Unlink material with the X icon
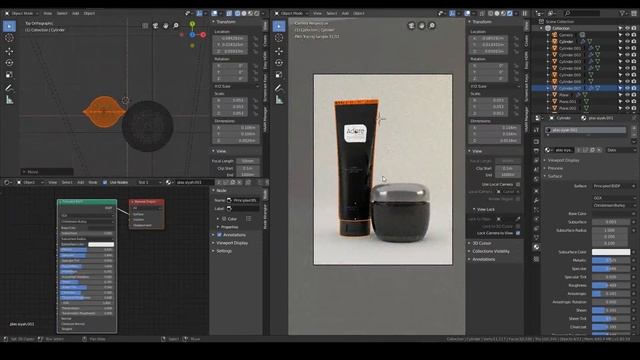Image resolution: width=640 pixels, height=360 pixels. tap(599, 150)
